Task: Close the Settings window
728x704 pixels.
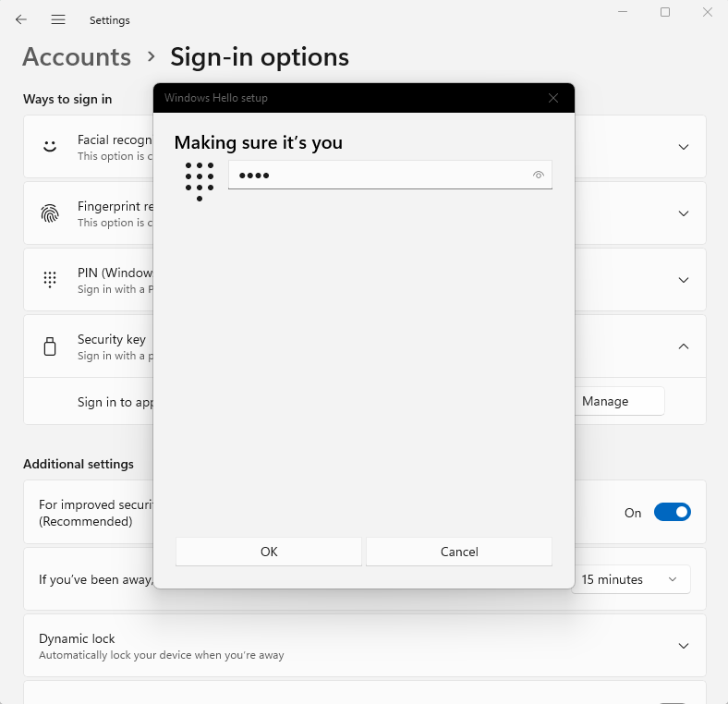Action: pyautogui.click(x=707, y=12)
